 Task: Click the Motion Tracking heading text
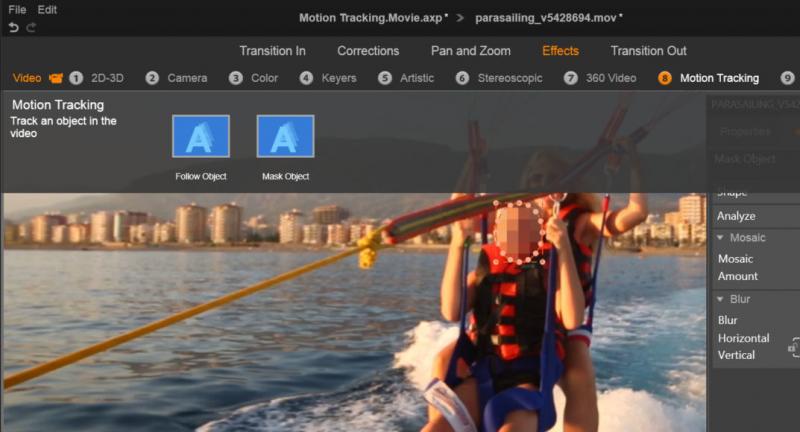[x=58, y=105]
